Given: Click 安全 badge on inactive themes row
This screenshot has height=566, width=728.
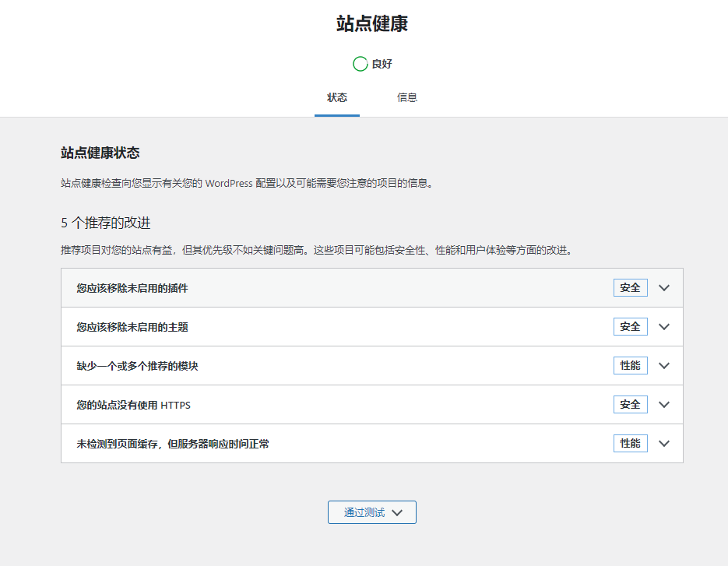Looking at the screenshot, I should click(630, 327).
